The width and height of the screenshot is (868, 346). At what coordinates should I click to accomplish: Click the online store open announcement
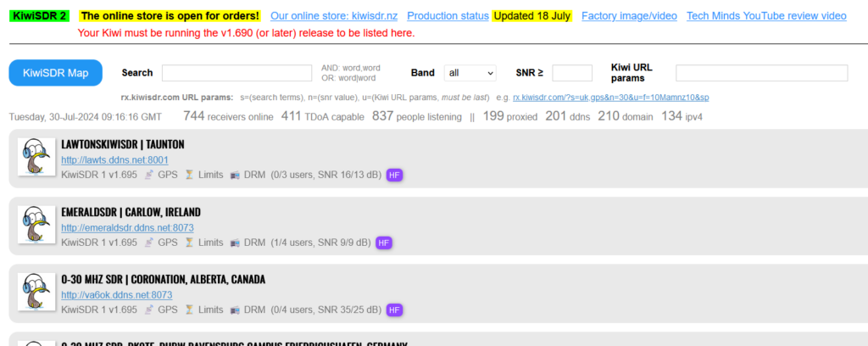tap(170, 16)
